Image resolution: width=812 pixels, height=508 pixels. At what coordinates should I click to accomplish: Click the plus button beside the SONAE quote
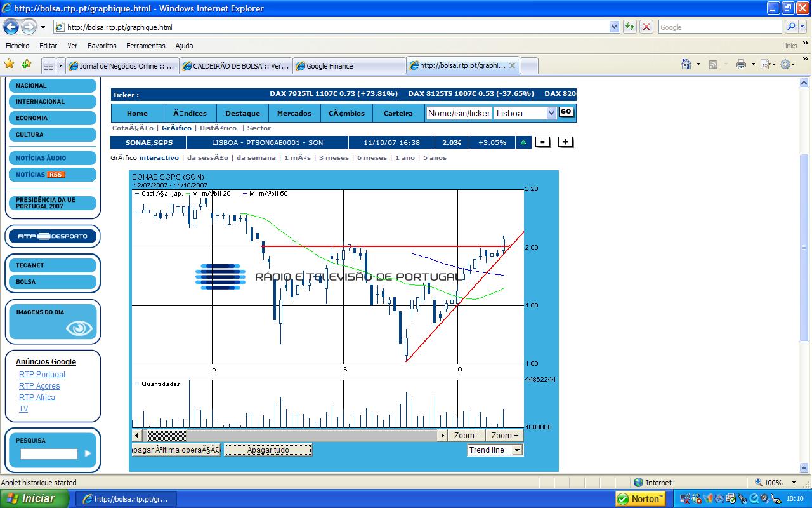[566, 142]
